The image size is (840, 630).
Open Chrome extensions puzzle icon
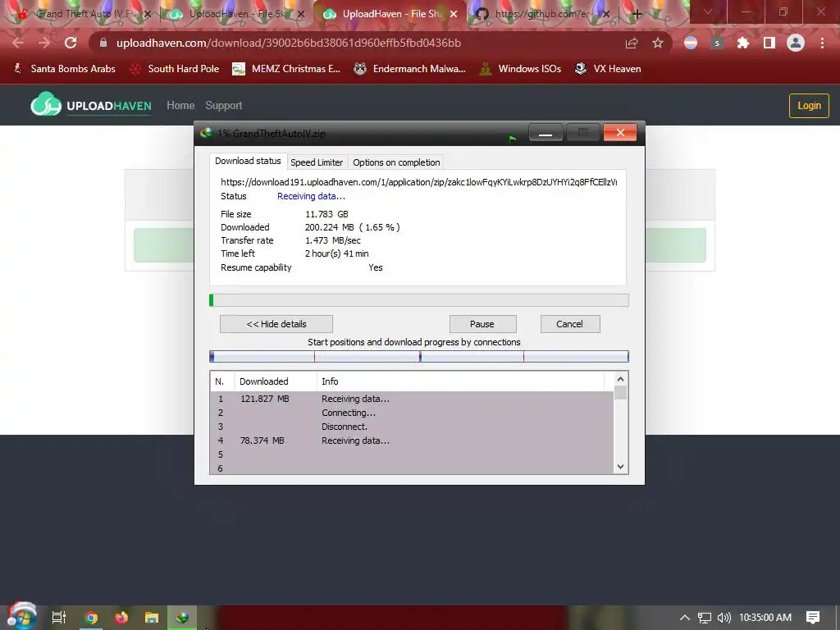pos(743,43)
